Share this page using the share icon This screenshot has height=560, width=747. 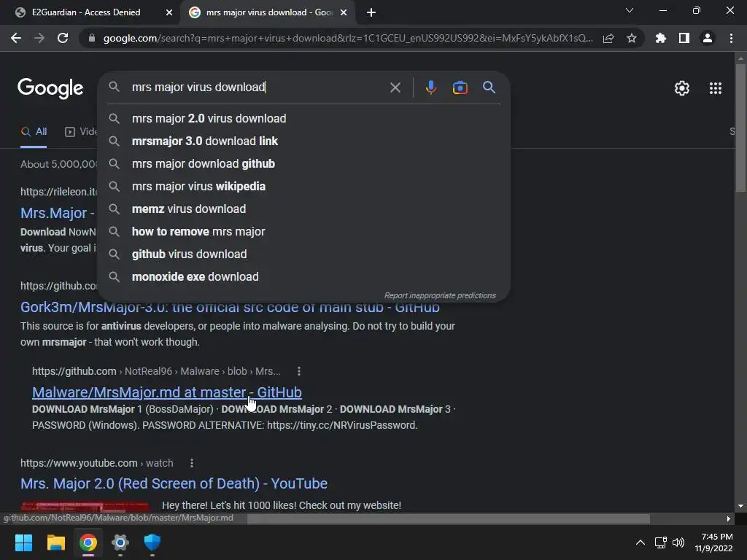(x=608, y=38)
